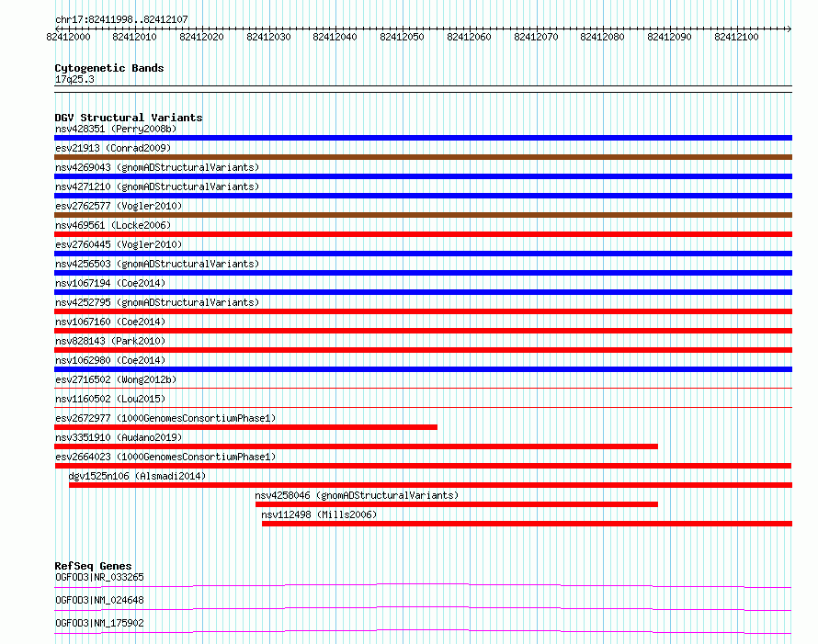Click ruler position 82412070
The image size is (818, 644).
[536, 37]
